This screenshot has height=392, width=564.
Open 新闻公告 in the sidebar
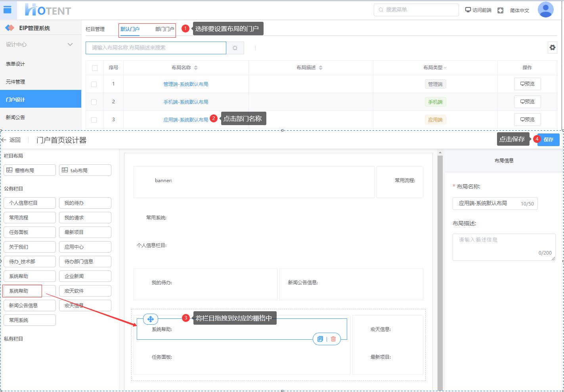tap(15, 117)
